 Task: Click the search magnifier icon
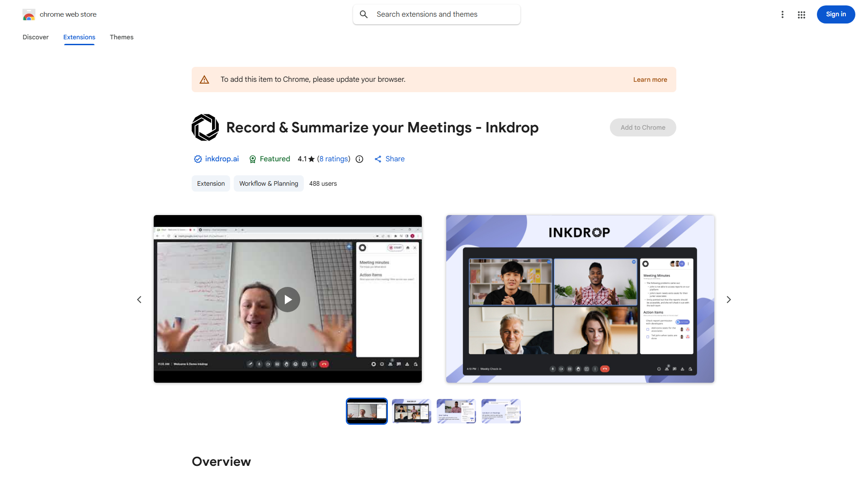(363, 14)
